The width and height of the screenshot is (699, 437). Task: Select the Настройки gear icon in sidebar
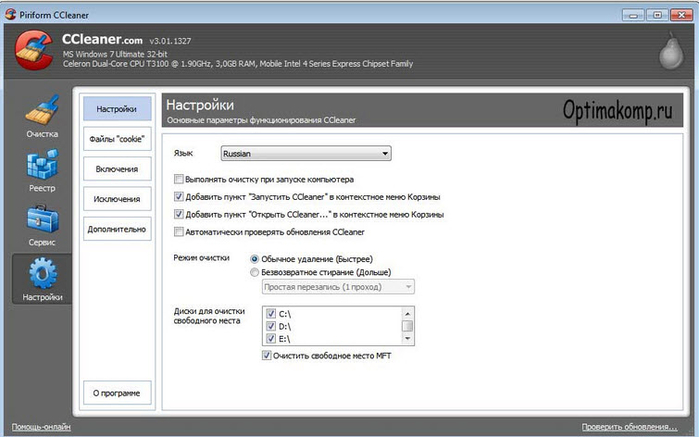43,272
